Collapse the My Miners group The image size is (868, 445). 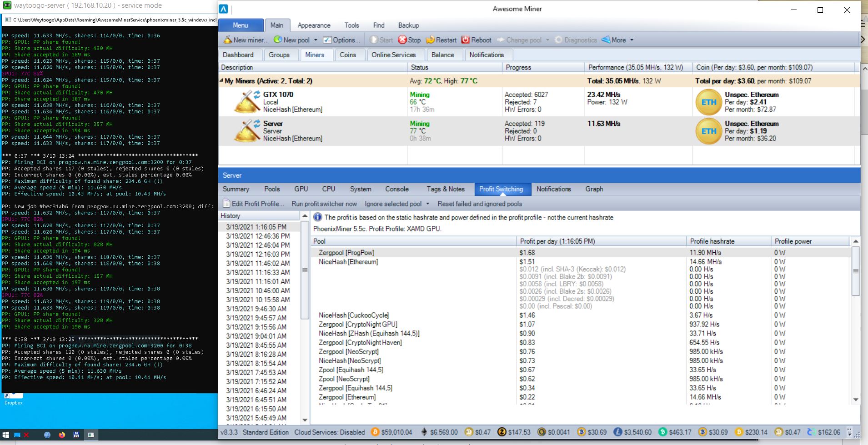(x=221, y=80)
